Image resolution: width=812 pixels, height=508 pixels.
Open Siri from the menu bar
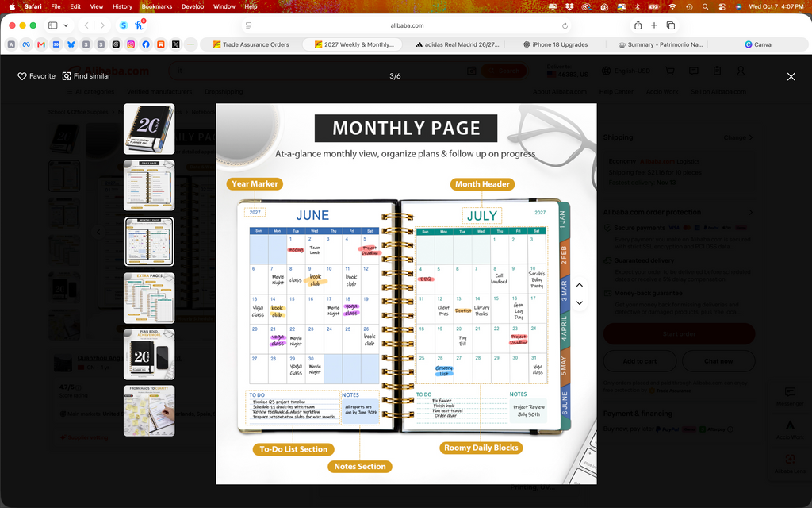click(738, 6)
